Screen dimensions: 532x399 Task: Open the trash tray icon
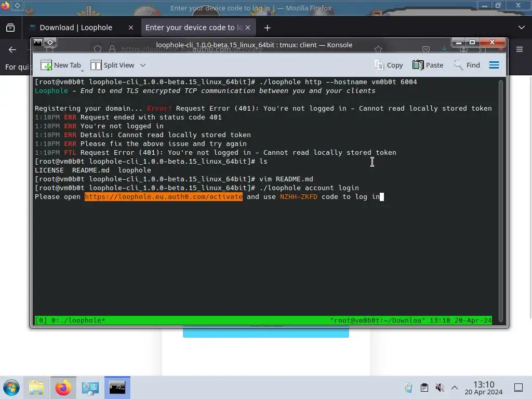pyautogui.click(x=409, y=388)
